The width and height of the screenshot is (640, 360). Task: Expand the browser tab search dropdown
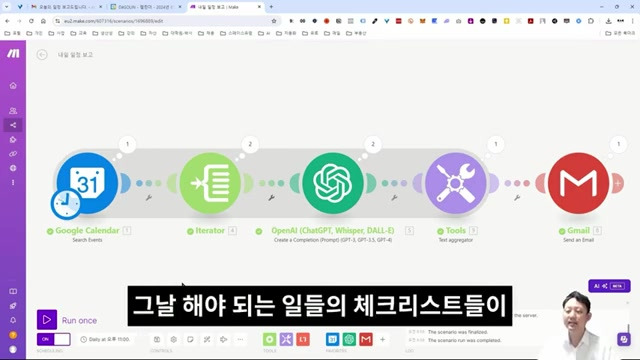pyautogui.click(x=7, y=7)
